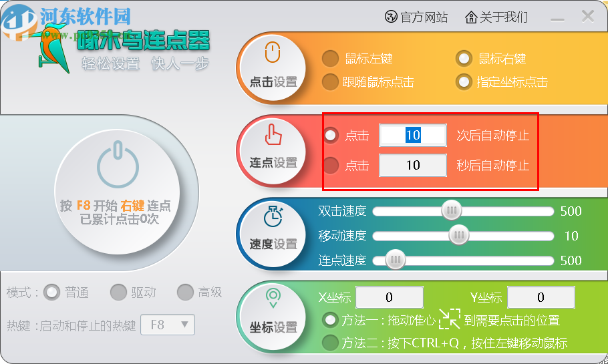The image size is (608, 364).
Task: Open the 关于我们 link
Action: coord(496,17)
